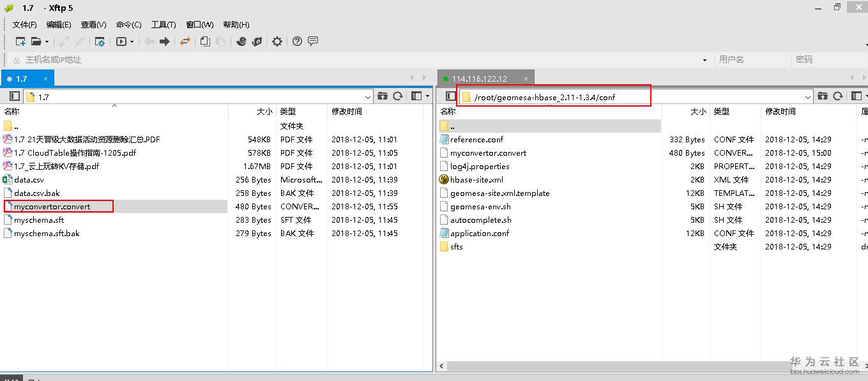Open the host address history dropdown

pos(704,60)
